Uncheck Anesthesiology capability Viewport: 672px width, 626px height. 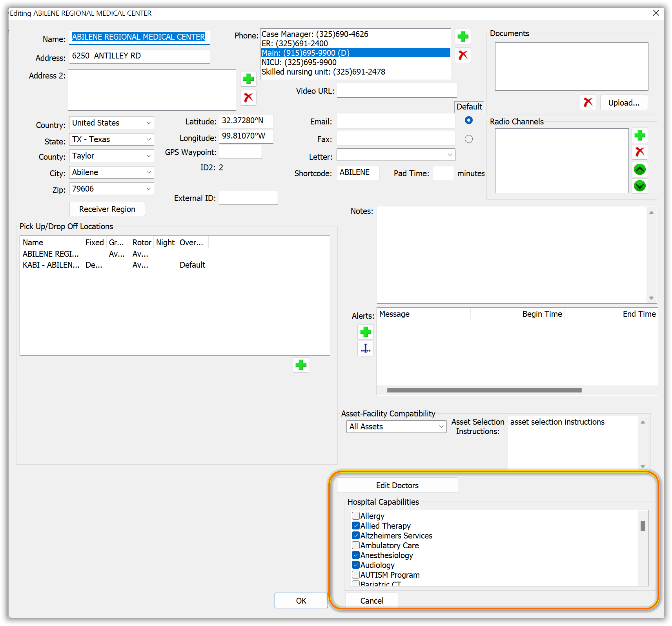356,555
